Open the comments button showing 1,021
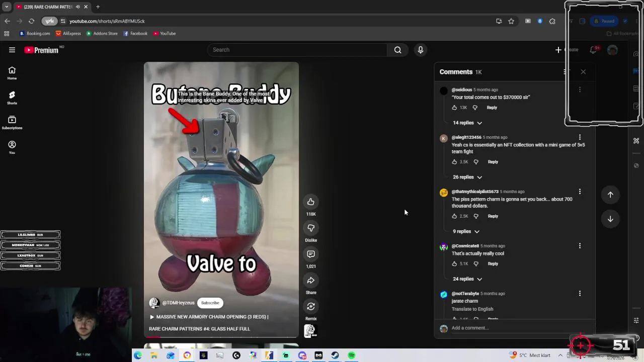Screen dimensions: 644x362 [311, 254]
